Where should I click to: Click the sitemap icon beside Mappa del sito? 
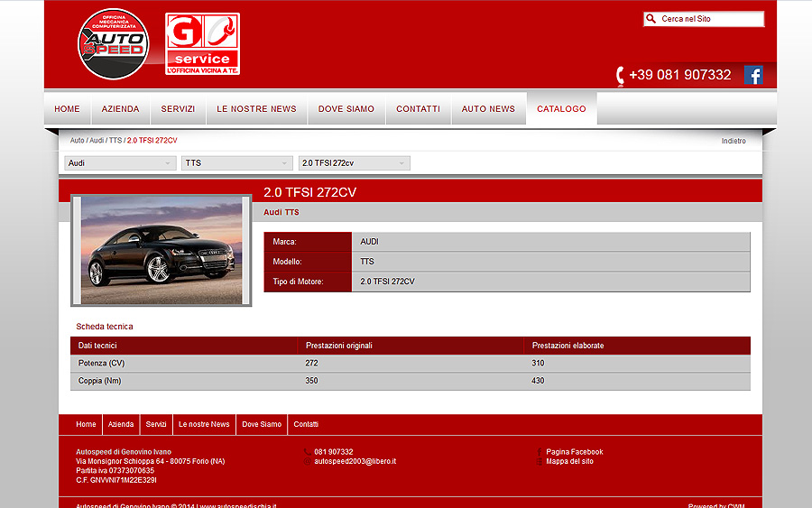click(x=540, y=461)
